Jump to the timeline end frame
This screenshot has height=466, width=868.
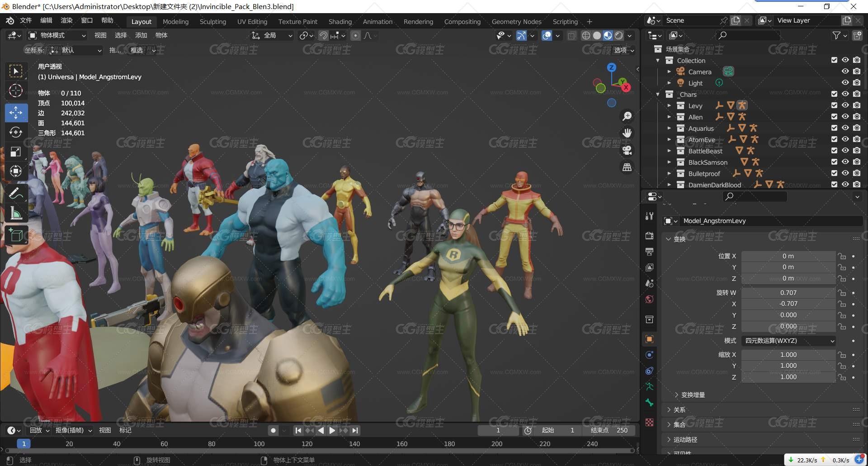pos(355,430)
